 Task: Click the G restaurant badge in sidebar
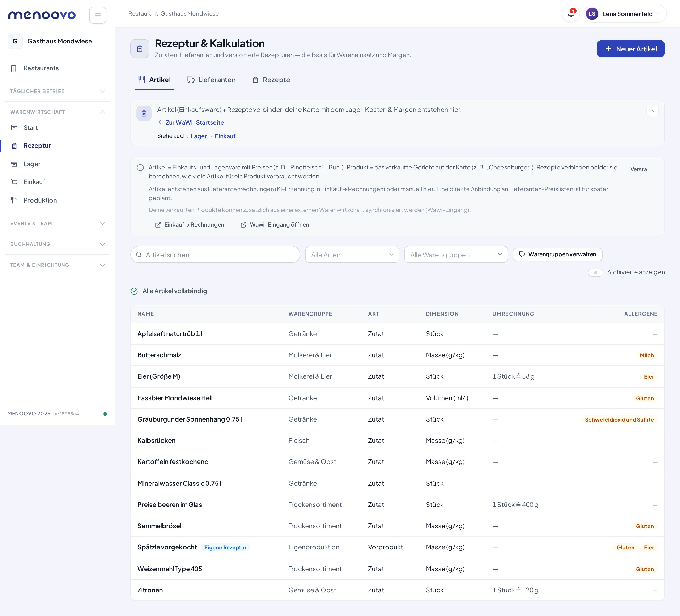pos(15,41)
